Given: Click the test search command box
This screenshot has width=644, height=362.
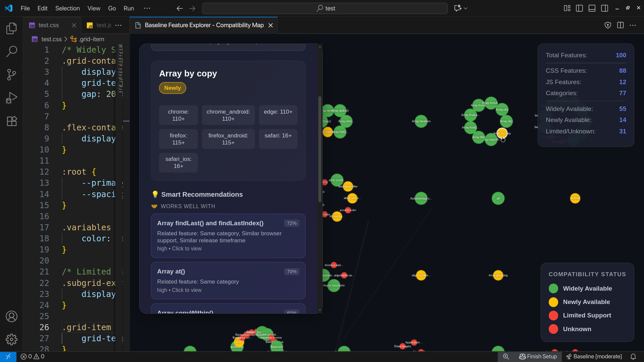Looking at the screenshot, I should [x=325, y=8].
